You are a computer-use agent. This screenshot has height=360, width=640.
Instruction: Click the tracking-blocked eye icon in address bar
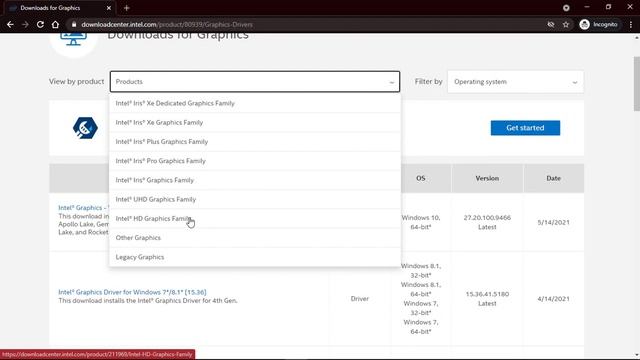pos(551,24)
